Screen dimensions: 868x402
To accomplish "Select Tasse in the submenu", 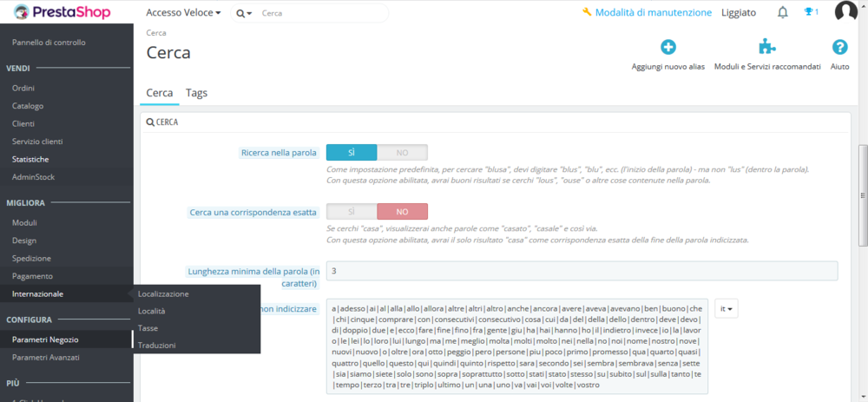I will pos(148,328).
